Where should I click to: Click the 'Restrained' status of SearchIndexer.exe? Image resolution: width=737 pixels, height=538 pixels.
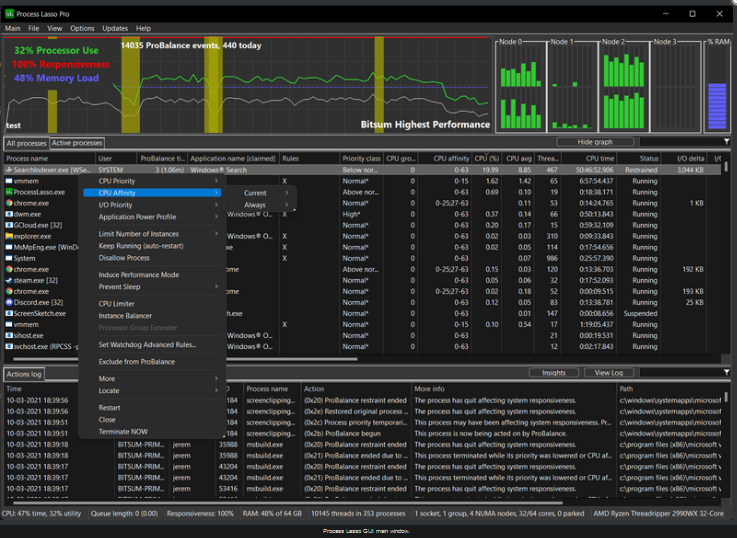coord(641,170)
